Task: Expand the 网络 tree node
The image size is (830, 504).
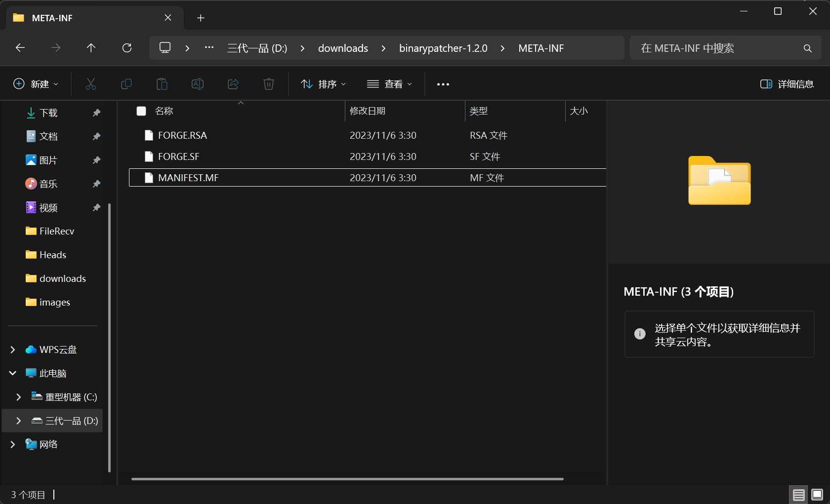Action: click(13, 444)
